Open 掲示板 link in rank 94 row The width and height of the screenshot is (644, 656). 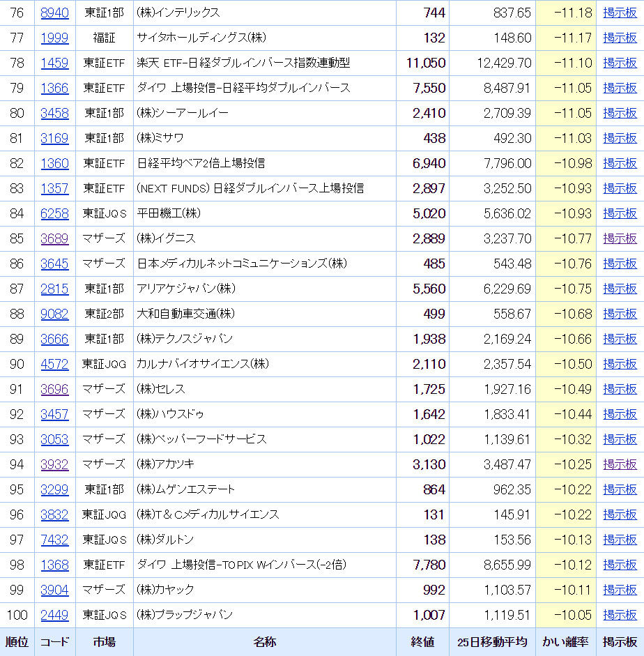click(620, 465)
